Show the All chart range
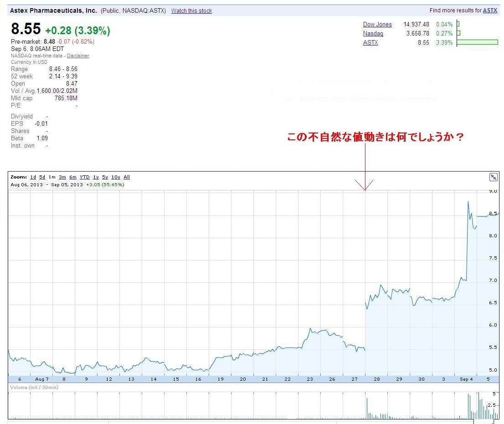Viewport: 504px width, 424px height. pyautogui.click(x=127, y=177)
